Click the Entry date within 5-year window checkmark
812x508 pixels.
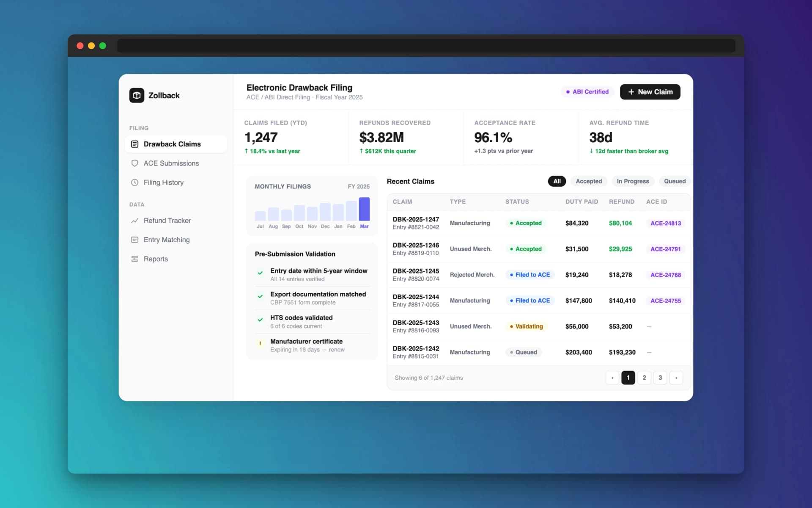[260, 273]
